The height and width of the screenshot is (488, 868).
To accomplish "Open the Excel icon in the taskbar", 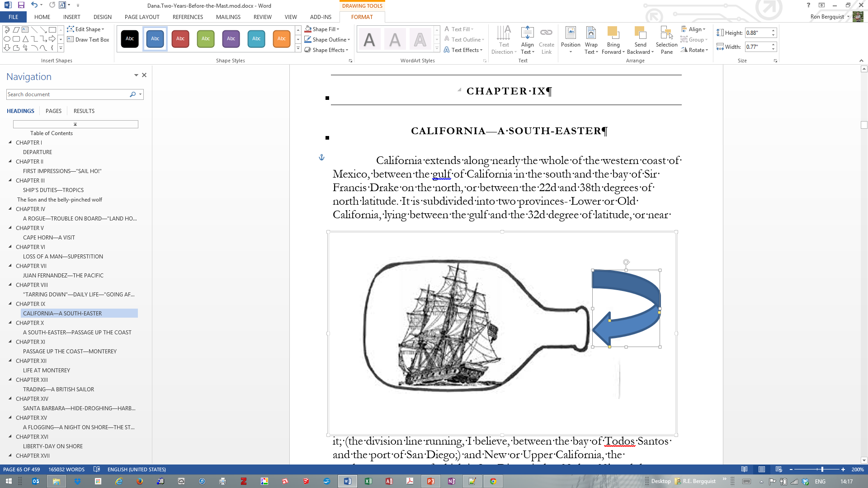I will coord(368,481).
